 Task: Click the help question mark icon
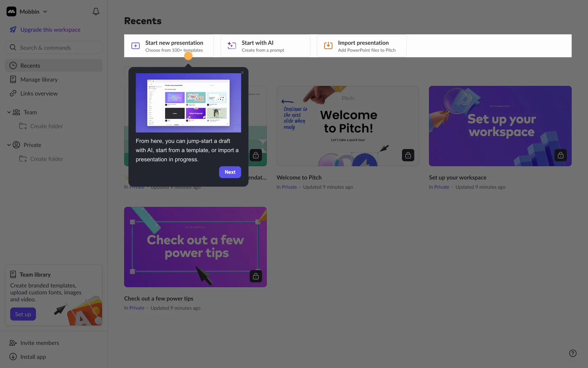coord(573,353)
